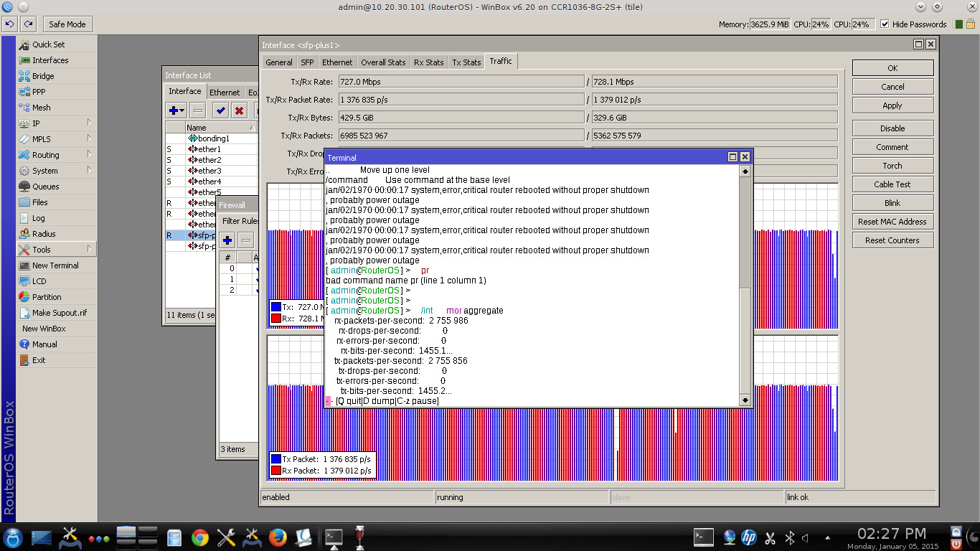Screen dimensions: 980x551
Task: Click the Torch button
Action: point(892,166)
